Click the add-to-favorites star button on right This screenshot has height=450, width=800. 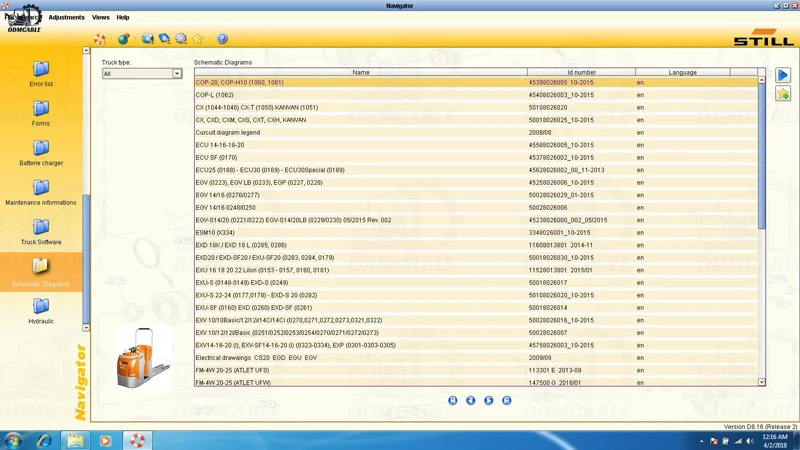[783, 94]
